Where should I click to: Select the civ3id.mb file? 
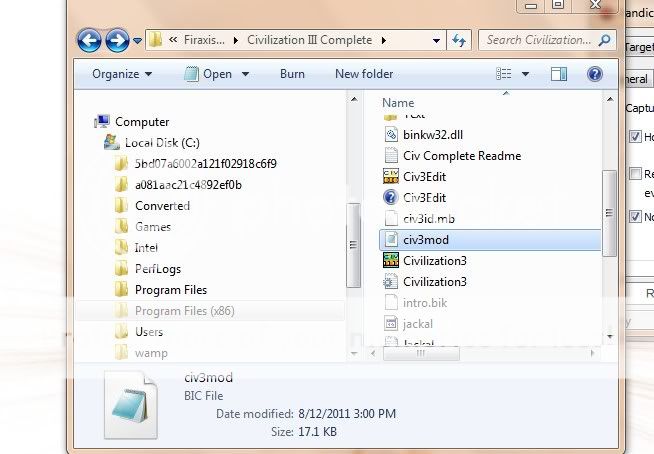429,219
